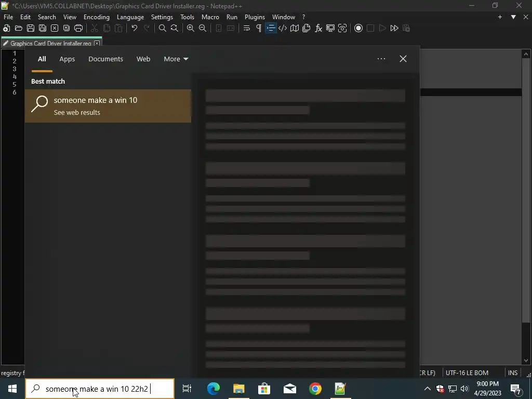Screen dimensions: 532x399
Task: Open the Encoding menu
Action: pos(96,17)
